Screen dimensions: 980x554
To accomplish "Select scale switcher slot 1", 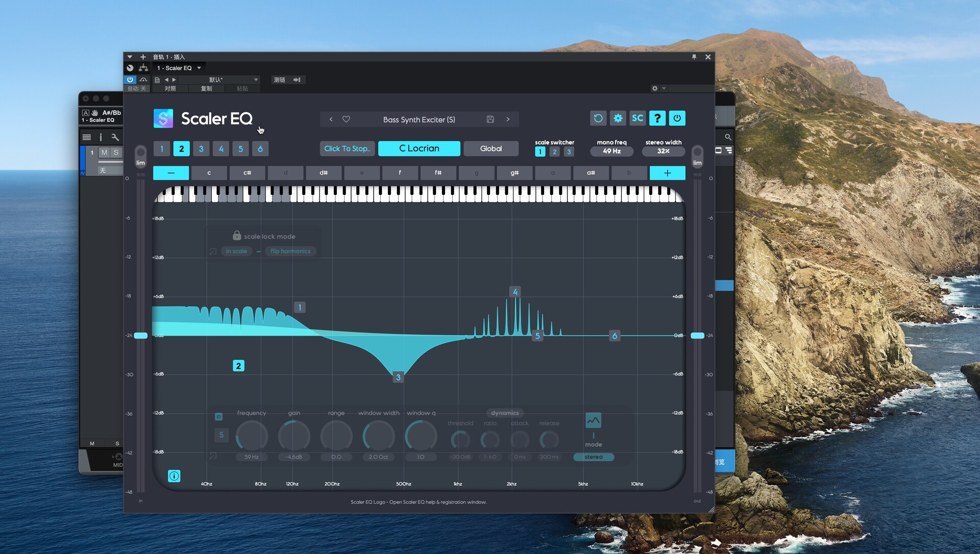I will (x=540, y=152).
